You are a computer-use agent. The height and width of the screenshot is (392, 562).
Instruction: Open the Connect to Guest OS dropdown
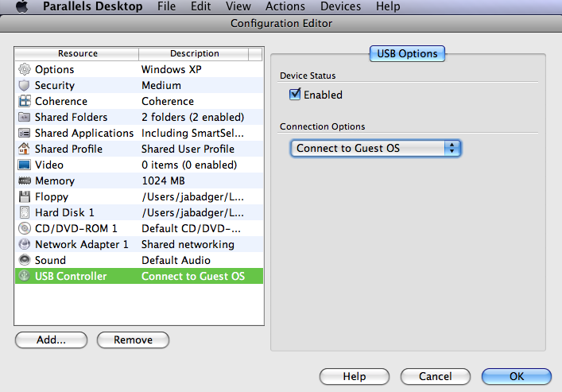pos(375,148)
